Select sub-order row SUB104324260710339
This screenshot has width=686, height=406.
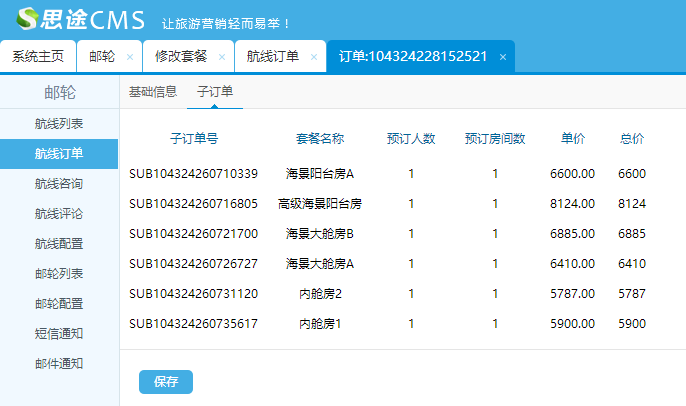pyautogui.click(x=193, y=174)
